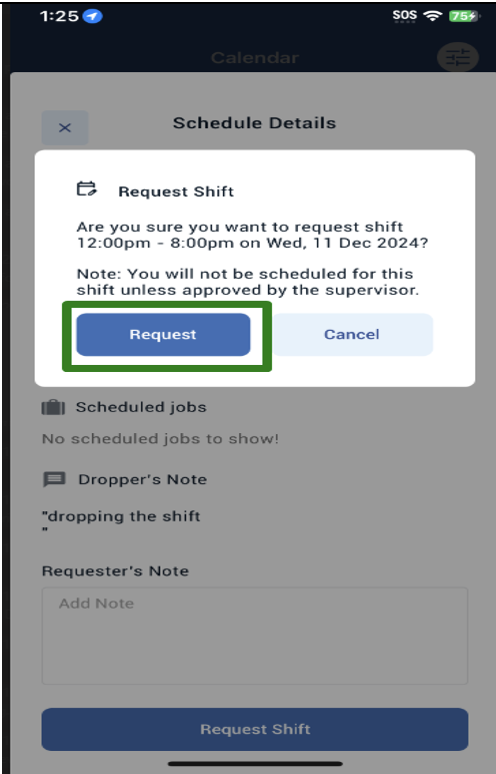Tap the Request Shift calendar-edit icon
496x774 pixels.
coord(87,189)
